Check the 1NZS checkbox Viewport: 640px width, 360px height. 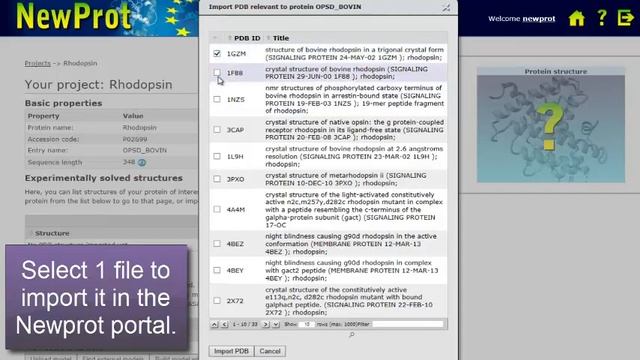(217, 99)
